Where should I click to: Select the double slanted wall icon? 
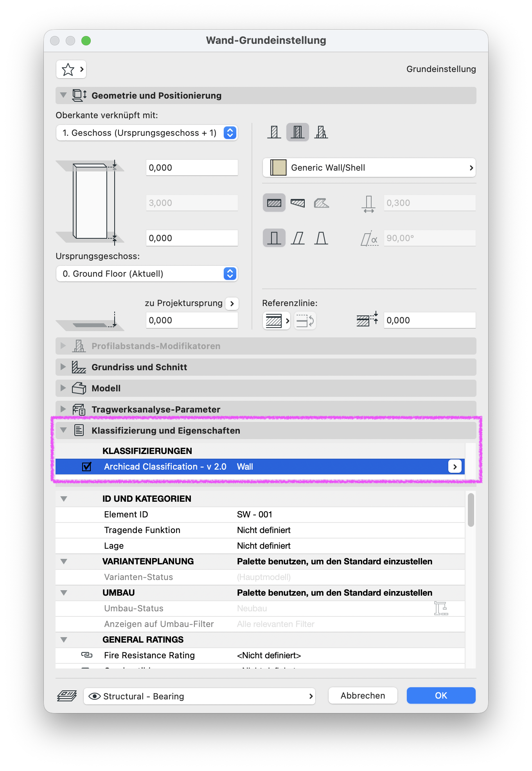click(x=321, y=238)
